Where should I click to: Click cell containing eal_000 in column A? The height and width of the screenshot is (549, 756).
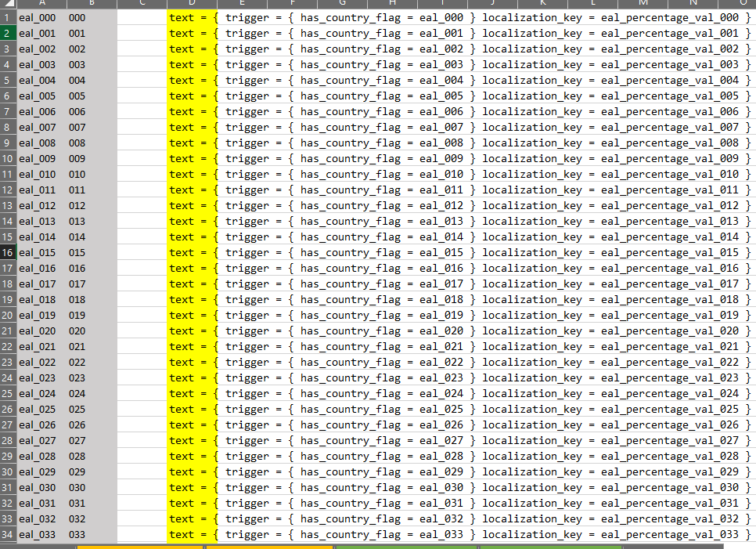[x=41, y=18]
